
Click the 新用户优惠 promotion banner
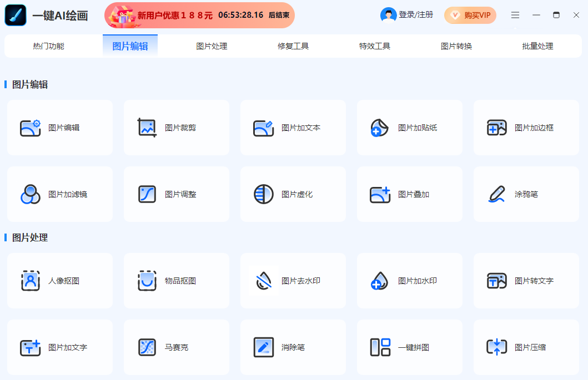(x=199, y=15)
